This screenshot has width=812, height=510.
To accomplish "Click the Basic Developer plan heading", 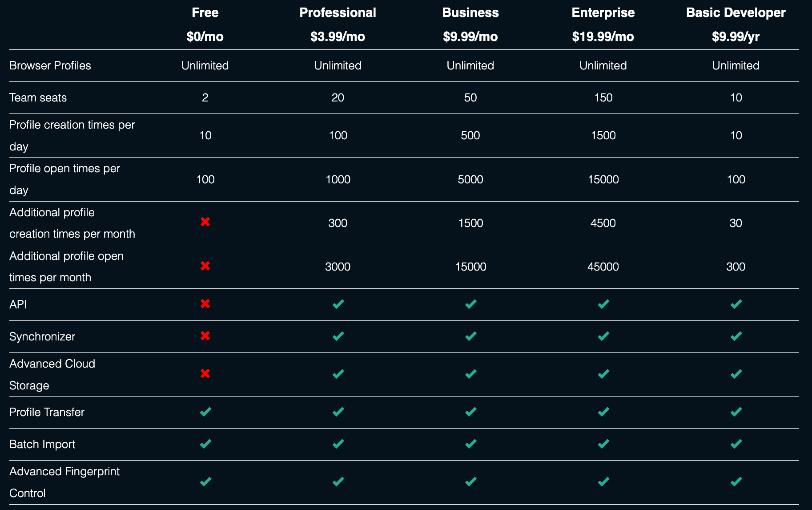I will click(x=736, y=12).
